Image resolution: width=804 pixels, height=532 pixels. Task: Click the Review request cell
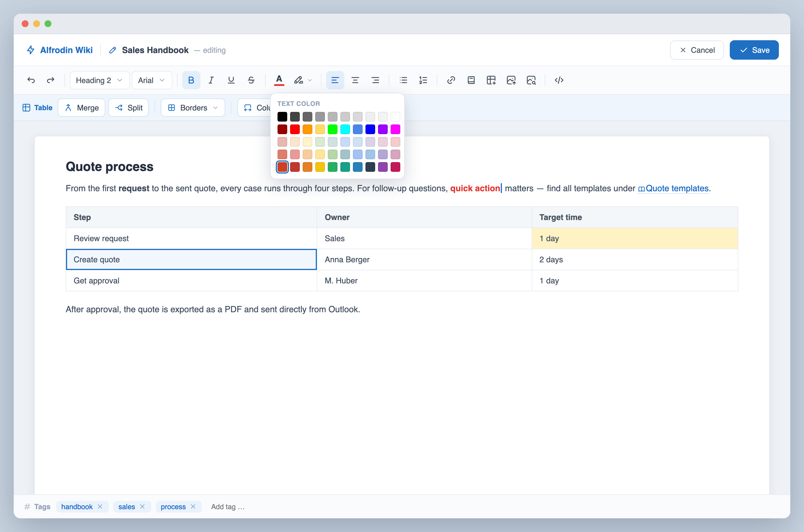point(191,239)
